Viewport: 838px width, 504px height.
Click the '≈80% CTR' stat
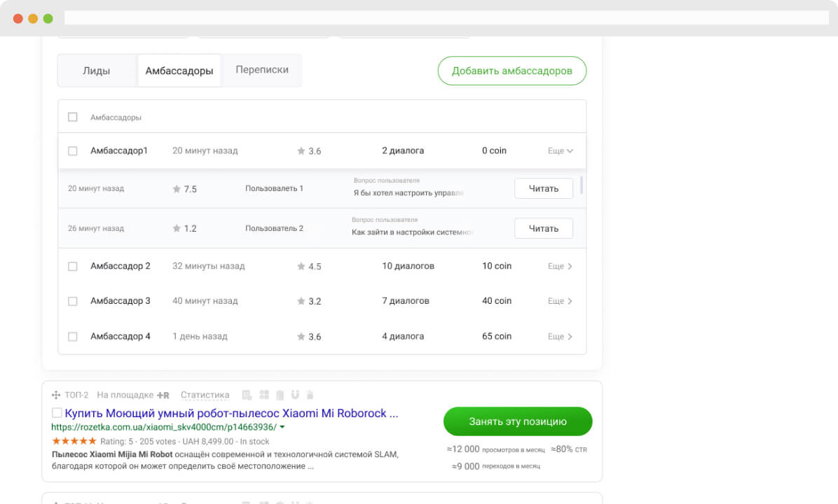569,449
